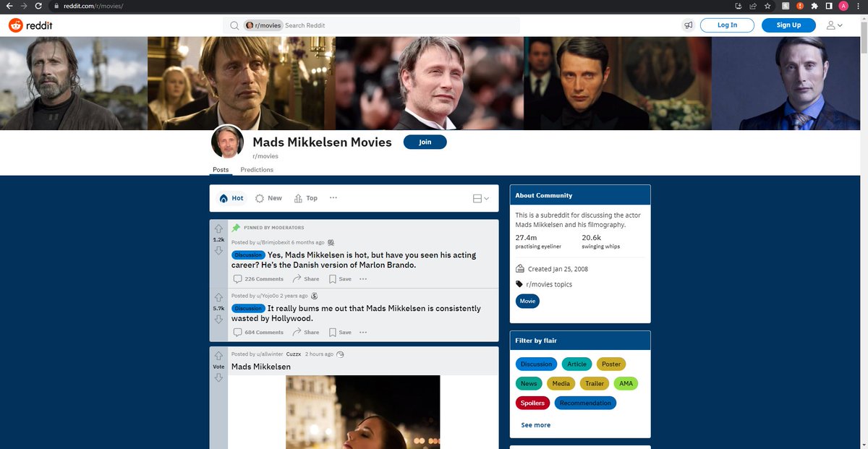Open more options on Hollywood post
Screen dimensions: 868x449
[x=363, y=332]
